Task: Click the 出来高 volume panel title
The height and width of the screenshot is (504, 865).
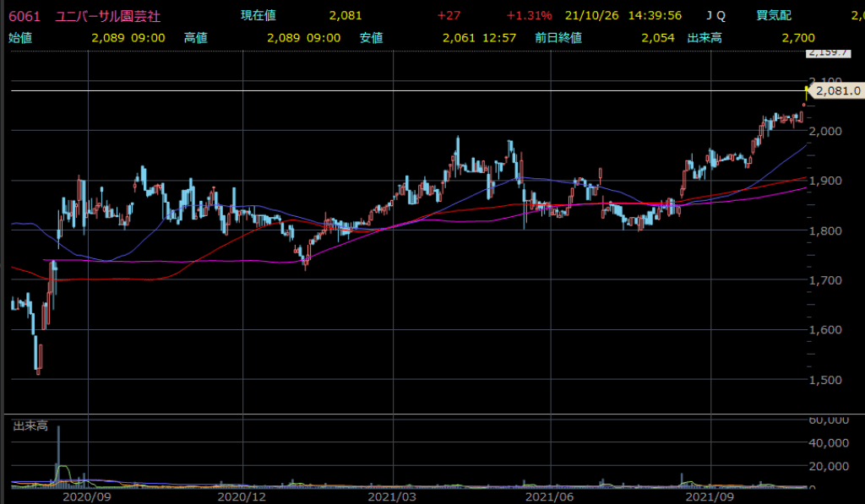Action: [30, 426]
